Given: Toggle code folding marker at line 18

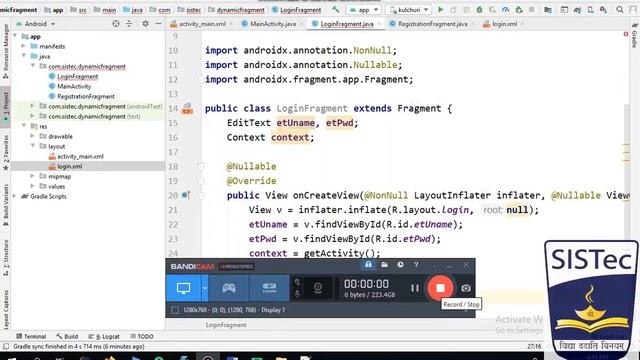Looking at the screenshot, I should [201, 167].
